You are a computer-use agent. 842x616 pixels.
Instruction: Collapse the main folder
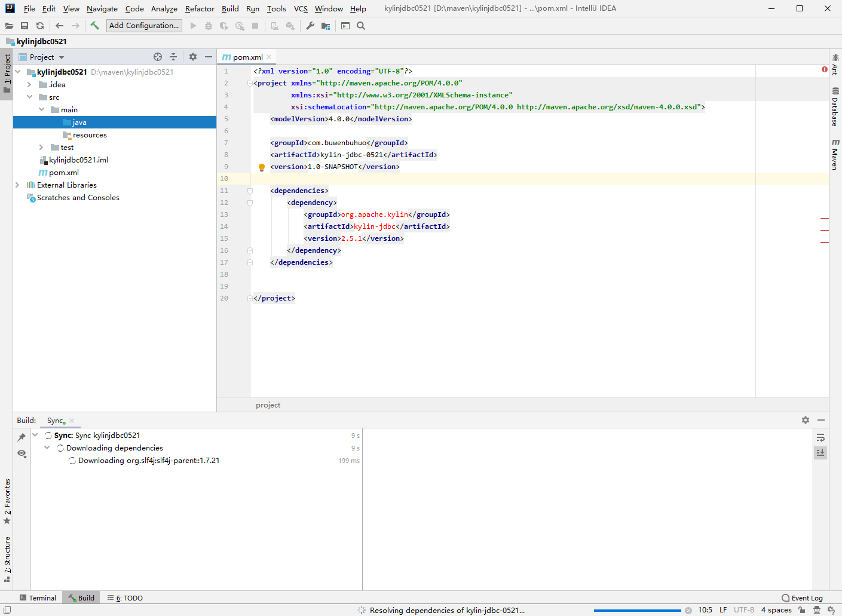(x=41, y=109)
